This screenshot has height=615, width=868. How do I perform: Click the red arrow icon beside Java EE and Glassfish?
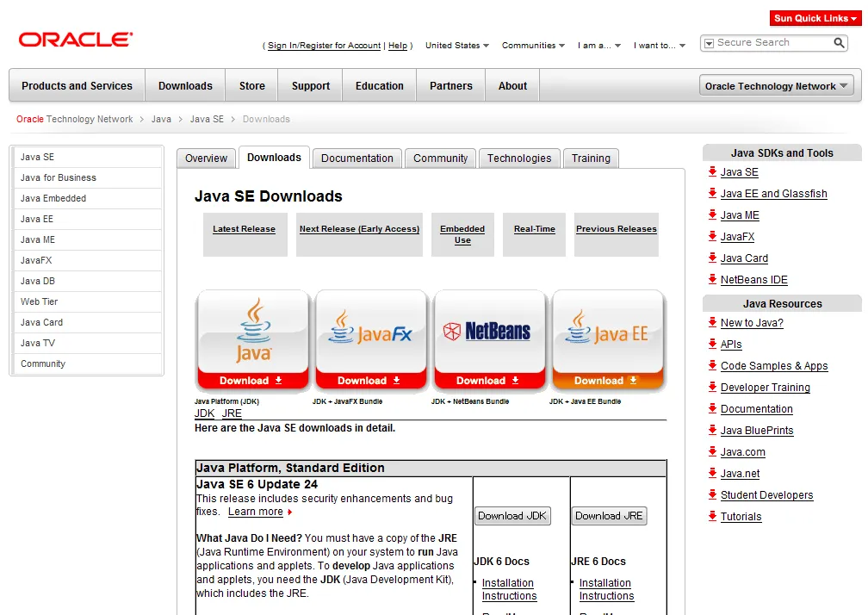pos(712,193)
